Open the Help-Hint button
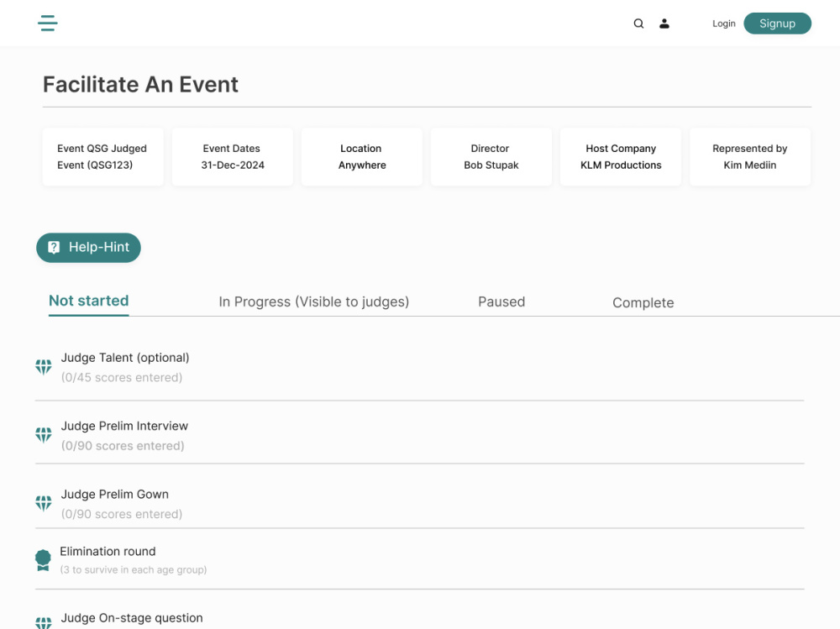Image resolution: width=840 pixels, height=629 pixels. point(88,248)
